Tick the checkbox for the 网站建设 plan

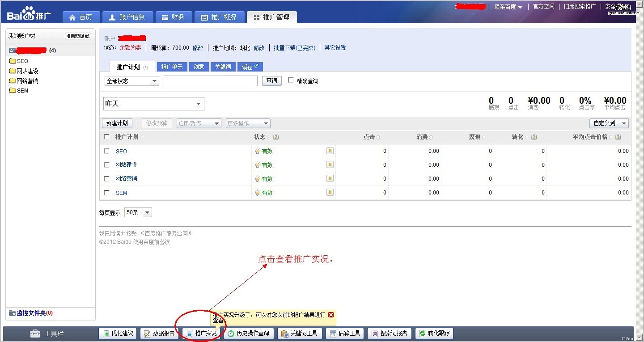point(106,165)
